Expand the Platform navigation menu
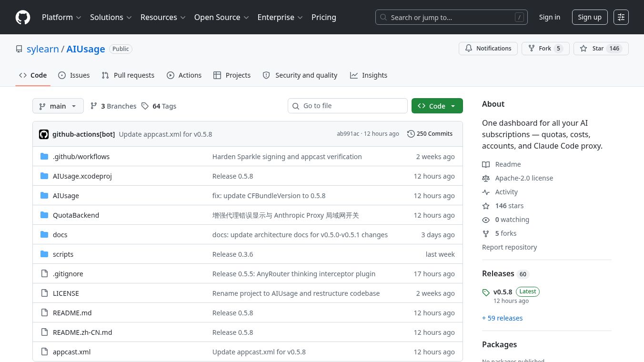Viewport: 644px width, 362px height. [x=61, y=17]
